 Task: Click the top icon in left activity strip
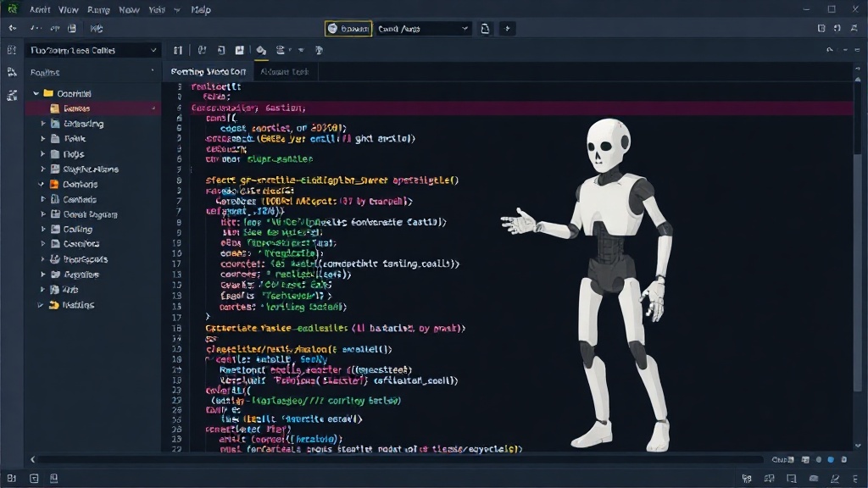click(x=12, y=50)
